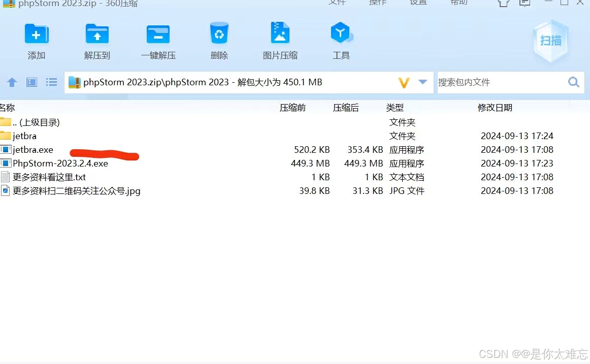Click the feedback icon in title bar
Viewport: 590px width, 364px height.
coord(525,3)
